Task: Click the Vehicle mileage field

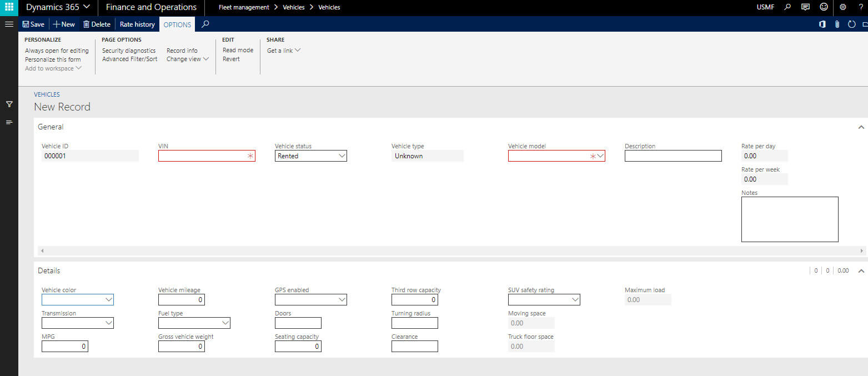Action: pos(182,300)
